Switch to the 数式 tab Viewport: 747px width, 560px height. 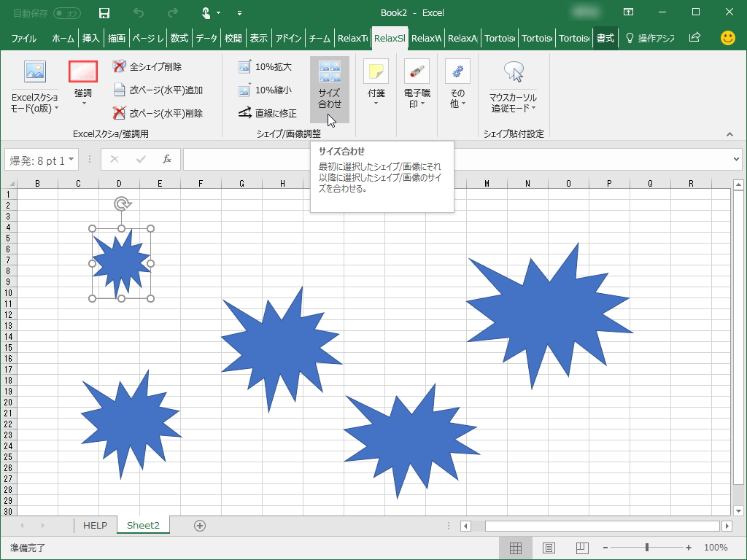pyautogui.click(x=179, y=38)
